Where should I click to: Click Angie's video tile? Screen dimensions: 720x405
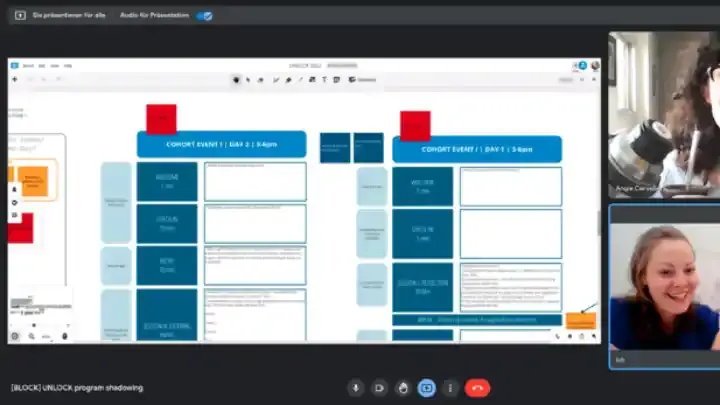coord(663,112)
